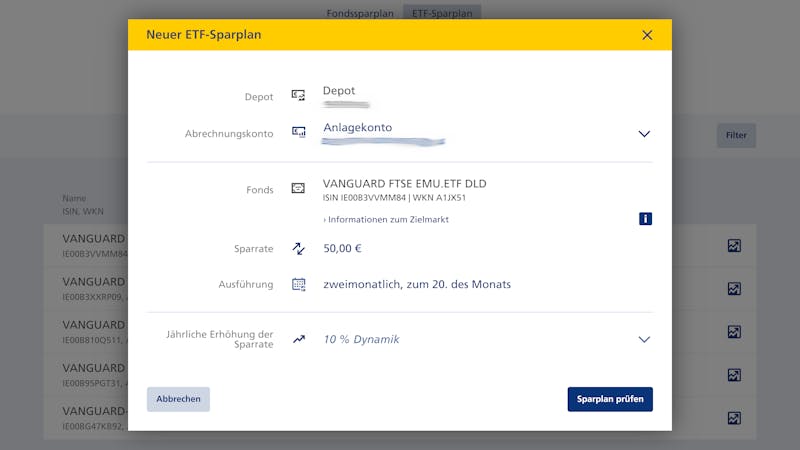
Task: Expand the Abrechnungskonto dropdown chevron
Action: click(644, 134)
